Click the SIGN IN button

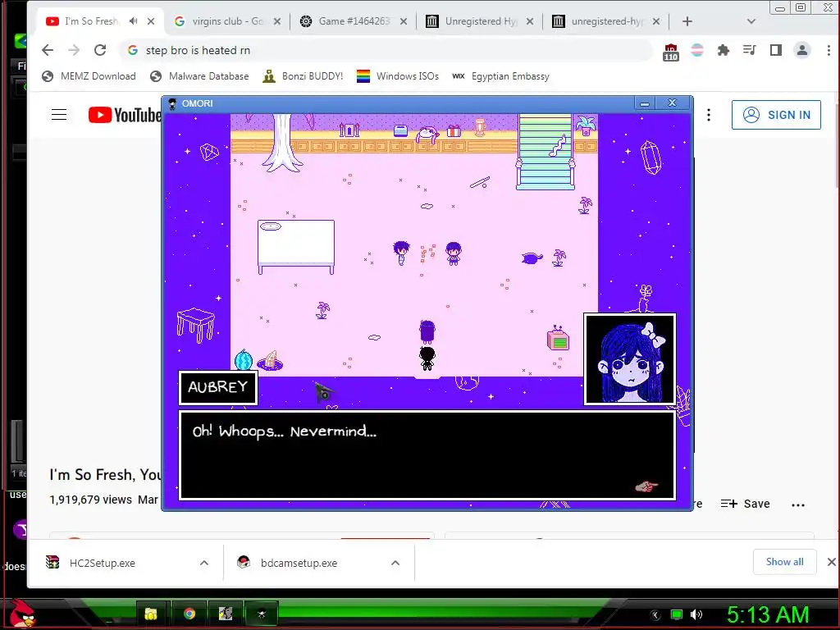click(776, 115)
